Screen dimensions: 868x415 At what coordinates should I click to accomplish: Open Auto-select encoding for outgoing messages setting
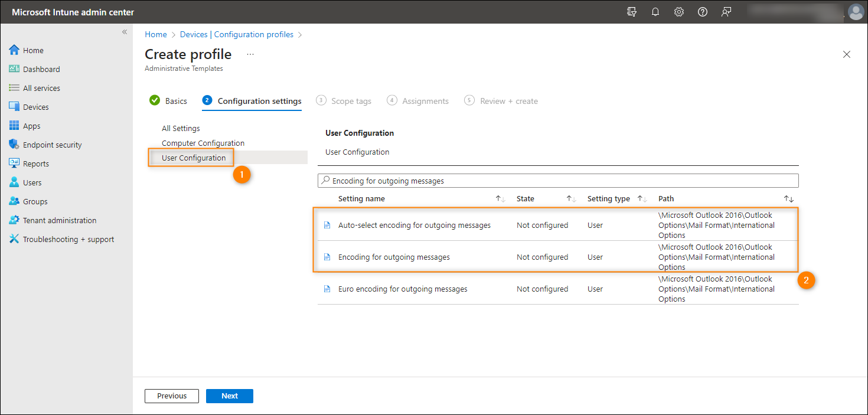click(415, 225)
